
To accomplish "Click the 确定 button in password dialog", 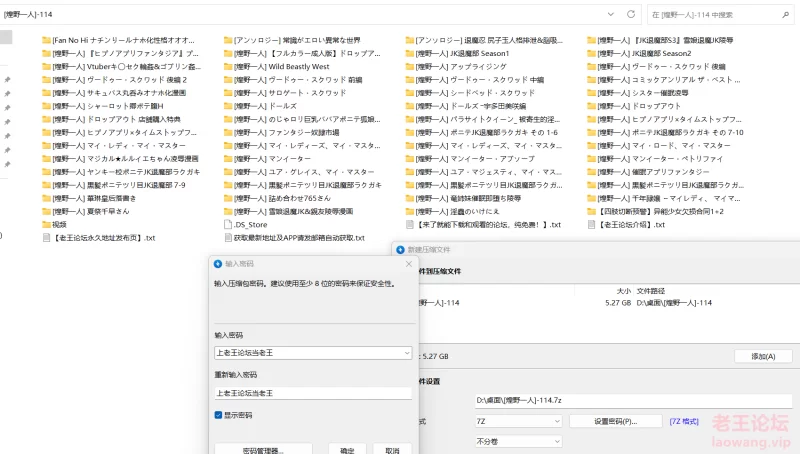I will 347,450.
